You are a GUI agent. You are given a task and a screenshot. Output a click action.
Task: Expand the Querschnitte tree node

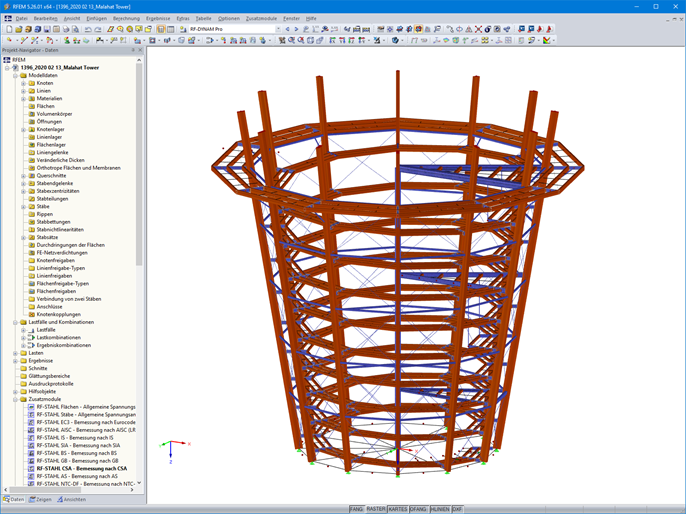click(24, 176)
